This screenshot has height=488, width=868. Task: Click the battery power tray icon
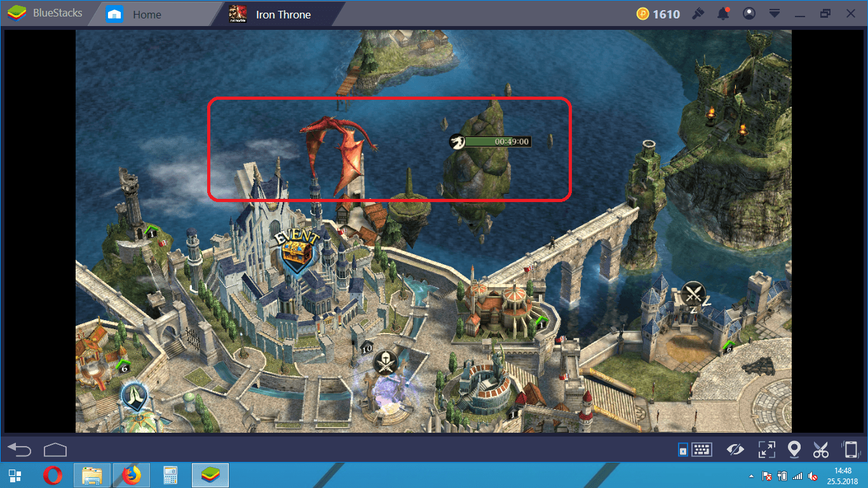tap(783, 476)
